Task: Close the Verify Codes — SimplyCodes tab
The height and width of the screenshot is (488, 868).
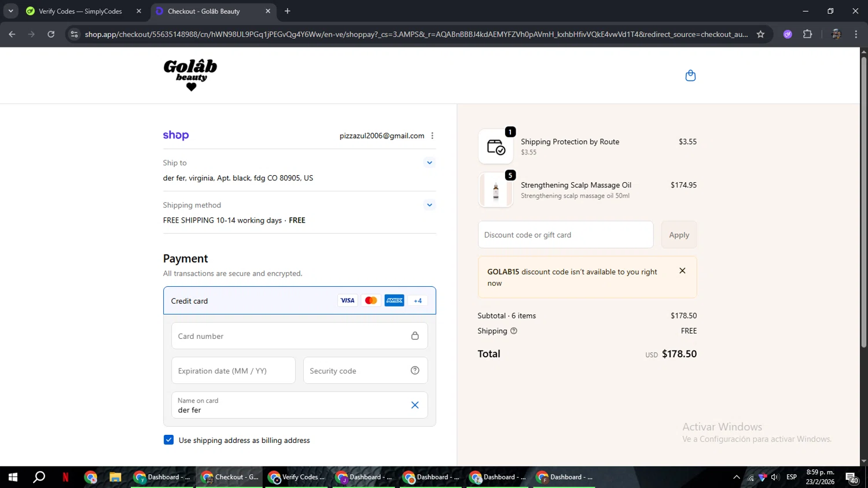Action: 139,11
